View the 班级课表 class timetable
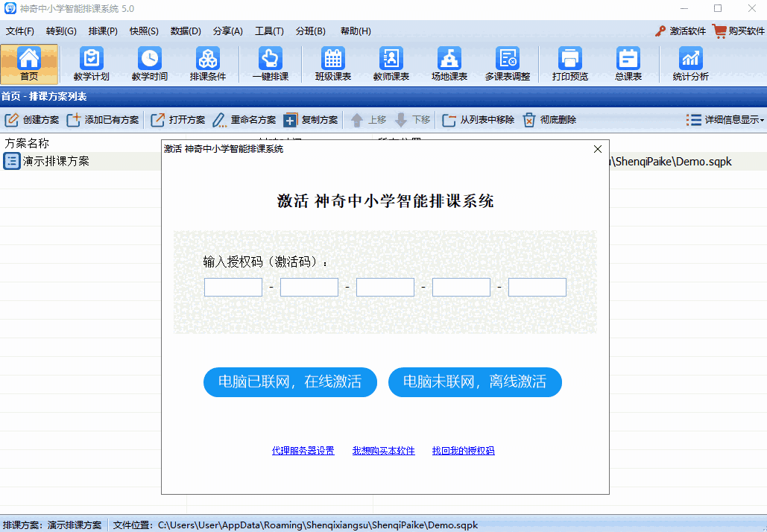The height and width of the screenshot is (532, 767). click(x=332, y=63)
